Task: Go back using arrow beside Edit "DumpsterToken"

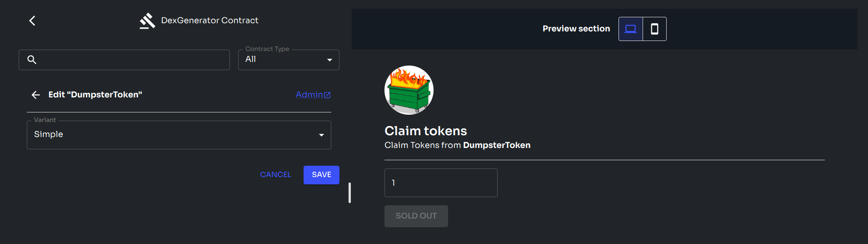Action: (36, 95)
